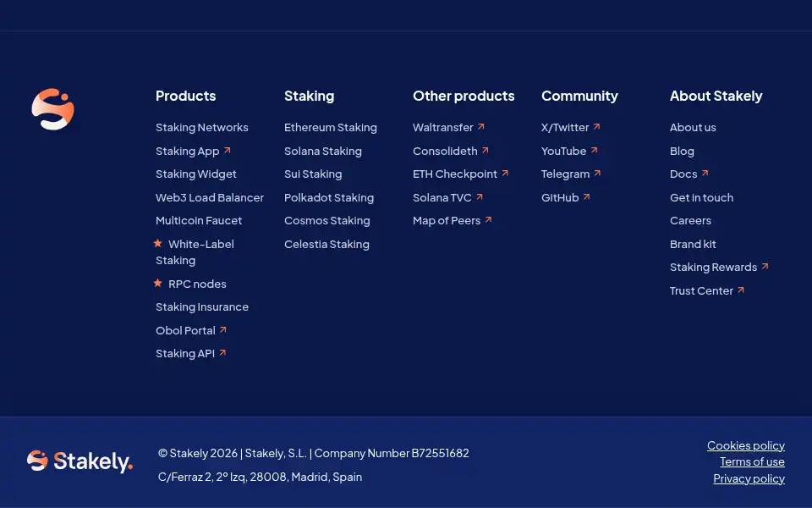The width and height of the screenshot is (812, 508).
Task: Click external arrow icon beside Consolideth
Action: coord(486,151)
